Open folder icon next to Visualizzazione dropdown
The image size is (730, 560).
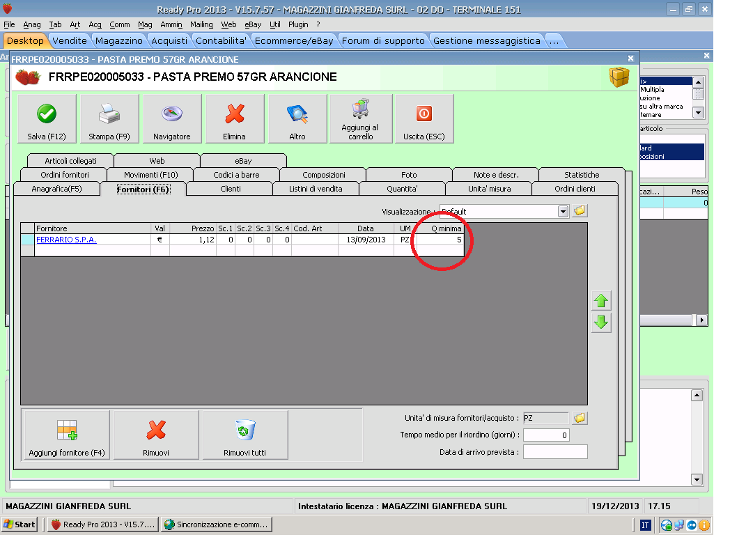pyautogui.click(x=580, y=211)
